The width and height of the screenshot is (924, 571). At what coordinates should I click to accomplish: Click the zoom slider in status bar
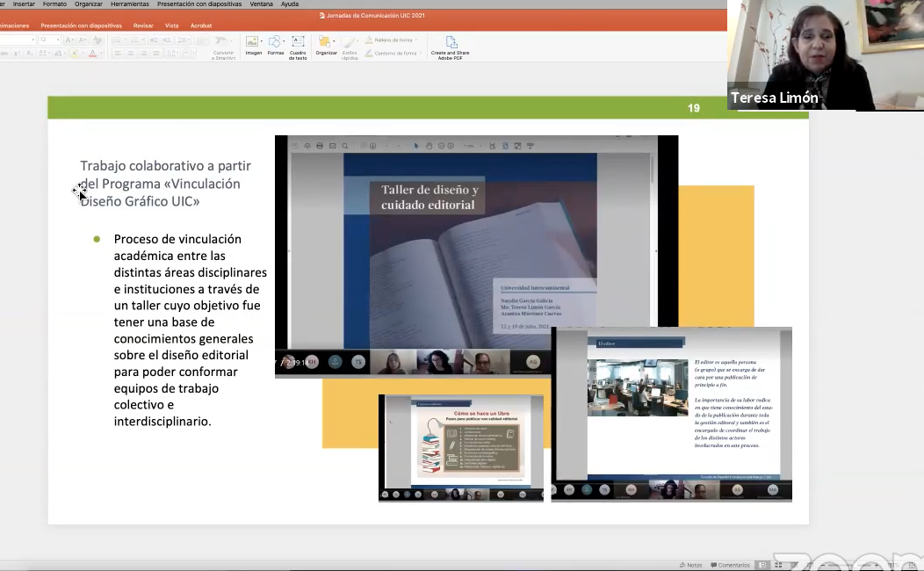tap(849, 565)
